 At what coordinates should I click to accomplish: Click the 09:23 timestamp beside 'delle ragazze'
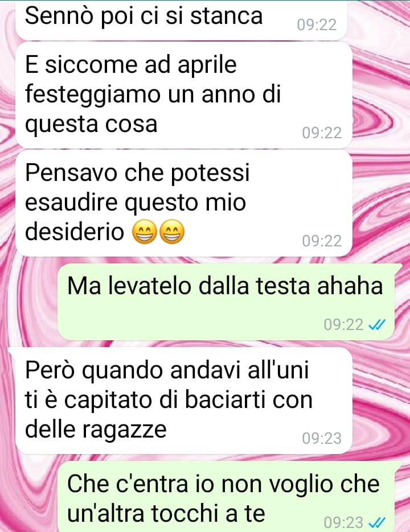[322, 438]
